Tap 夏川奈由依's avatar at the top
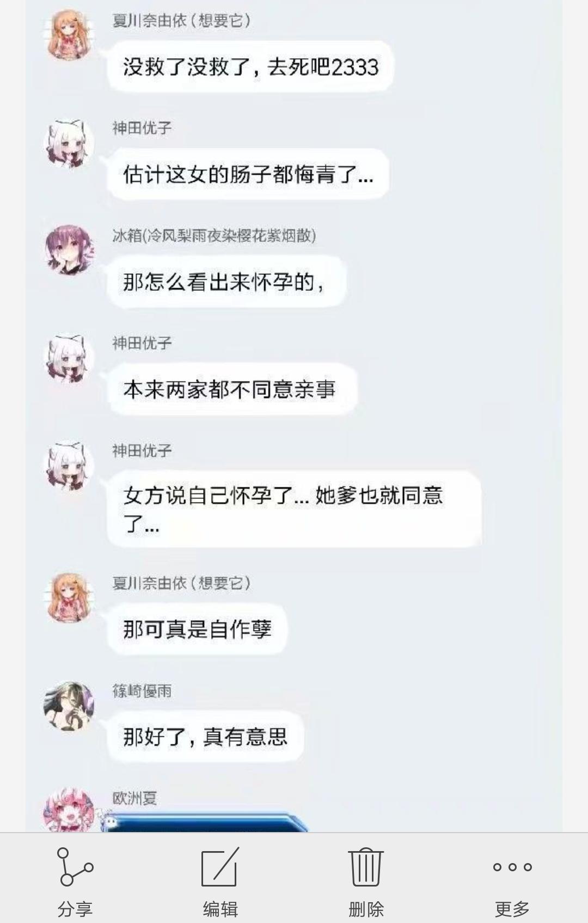588x923 pixels. [x=69, y=35]
